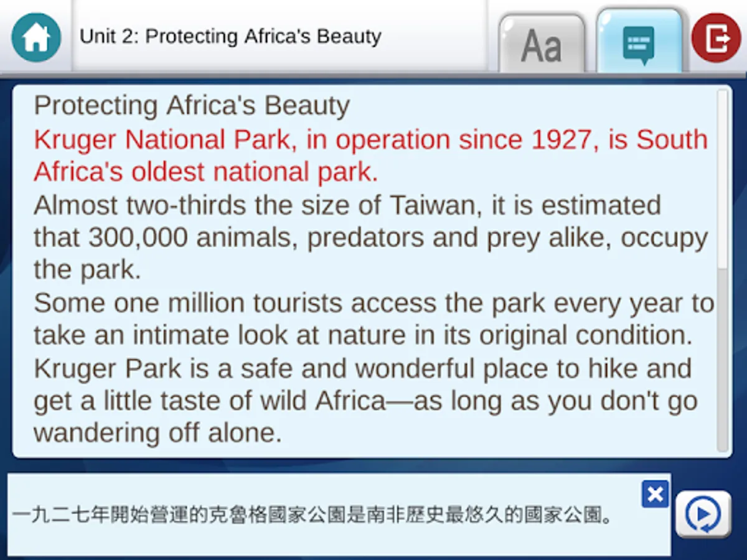Image resolution: width=747 pixels, height=560 pixels.
Task: Click the Chinese translation text
Action: tap(312, 515)
